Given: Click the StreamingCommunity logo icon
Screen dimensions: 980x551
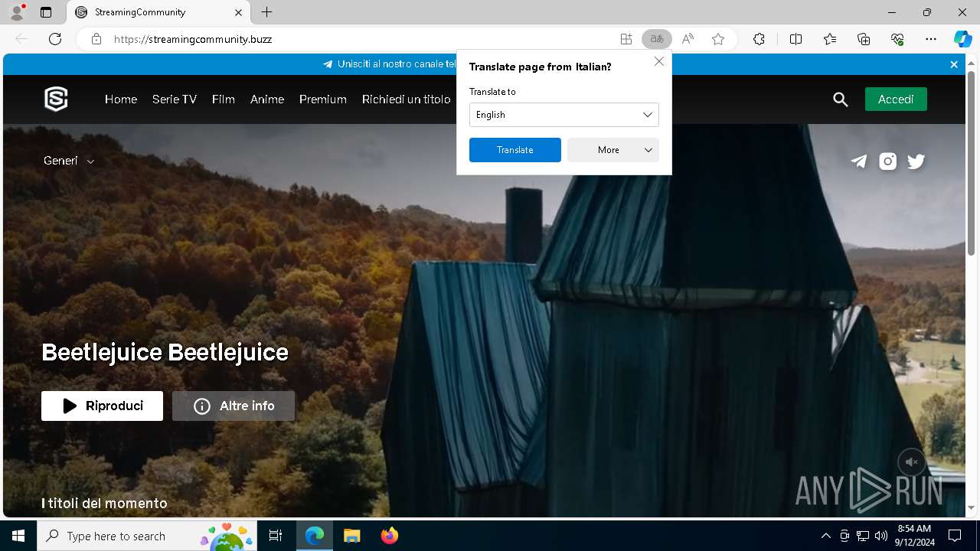Looking at the screenshot, I should 56,99.
